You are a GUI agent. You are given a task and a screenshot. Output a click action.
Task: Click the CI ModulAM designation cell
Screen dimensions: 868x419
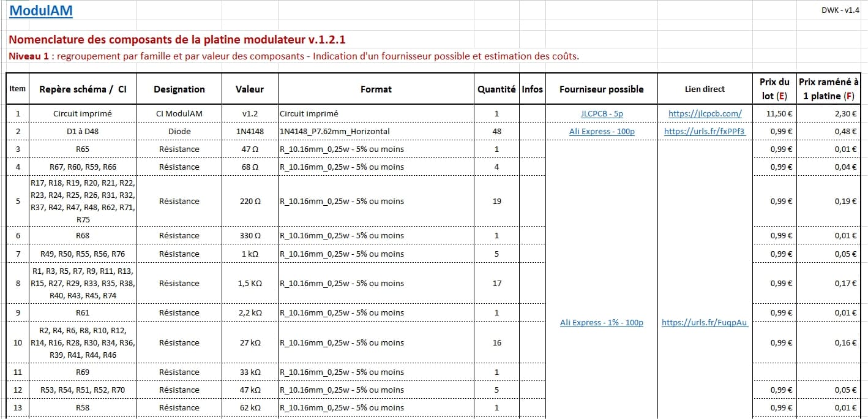[x=179, y=113]
